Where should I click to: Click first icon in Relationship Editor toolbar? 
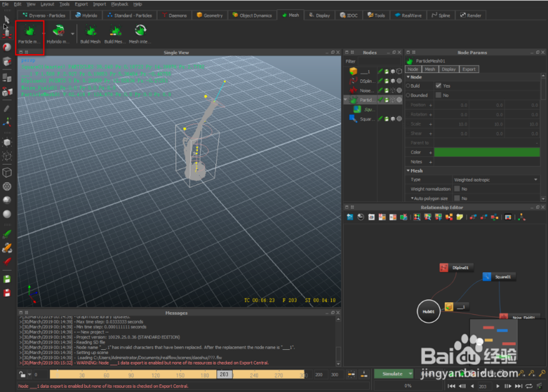pos(350,217)
